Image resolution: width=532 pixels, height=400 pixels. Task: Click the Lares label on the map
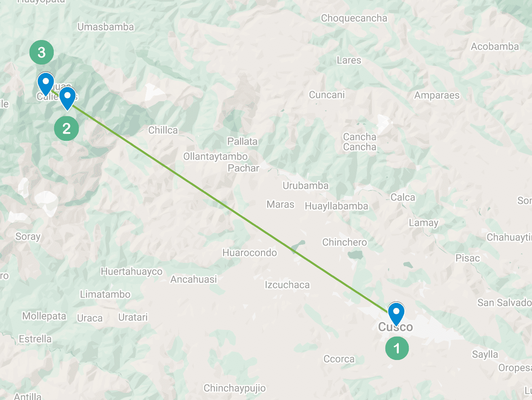click(349, 60)
